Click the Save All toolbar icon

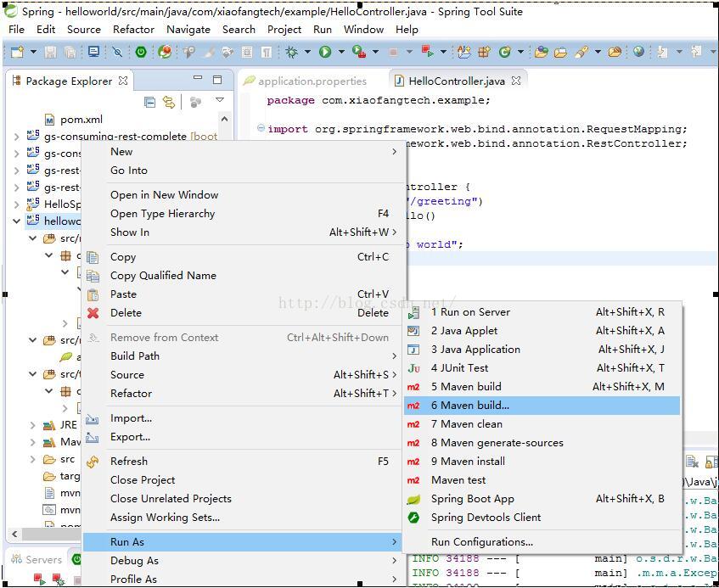click(x=70, y=52)
